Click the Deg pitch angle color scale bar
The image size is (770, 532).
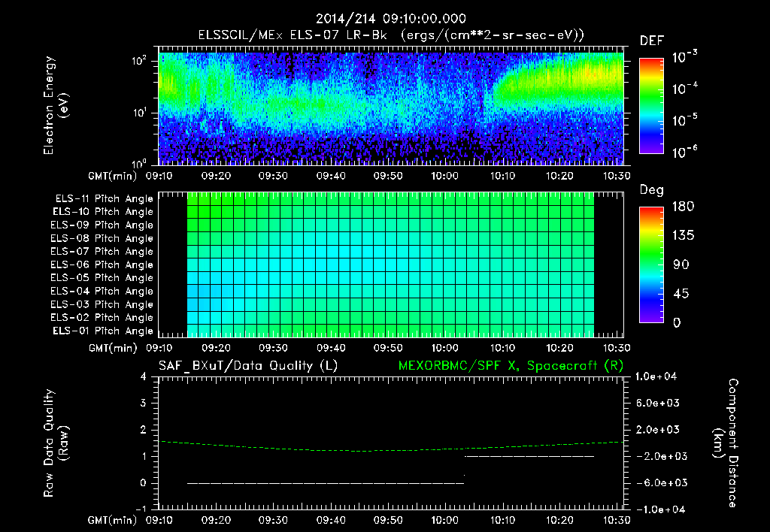651,265
